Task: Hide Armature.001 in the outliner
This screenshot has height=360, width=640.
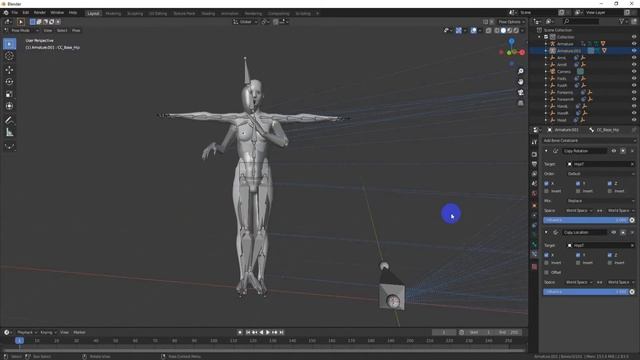Action: tap(634, 51)
